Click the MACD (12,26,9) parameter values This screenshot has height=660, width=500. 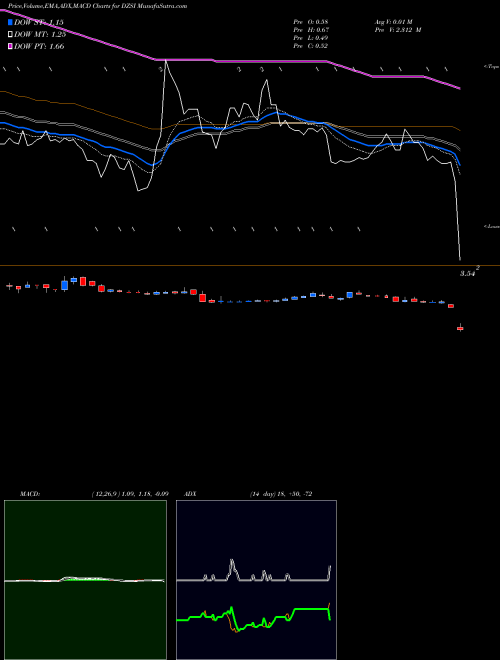tap(130, 494)
